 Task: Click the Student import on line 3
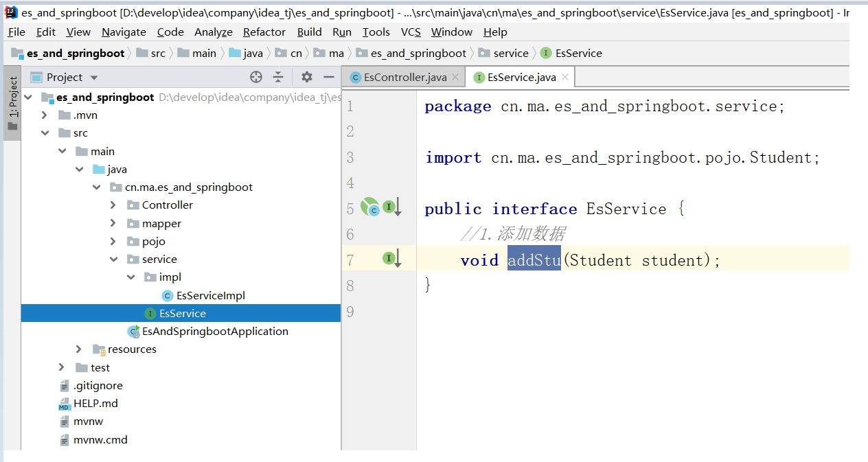coord(781,157)
